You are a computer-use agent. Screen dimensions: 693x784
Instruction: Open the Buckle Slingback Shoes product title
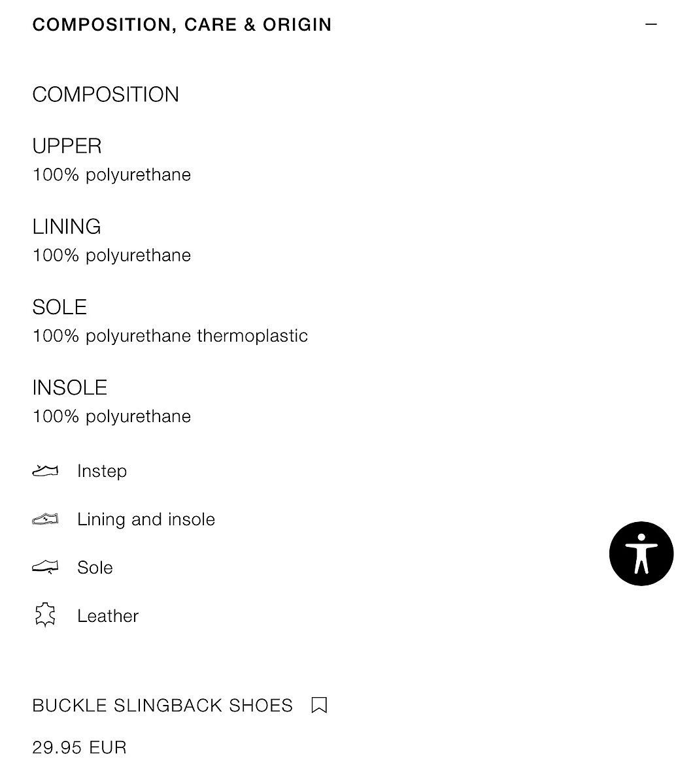[x=163, y=706]
